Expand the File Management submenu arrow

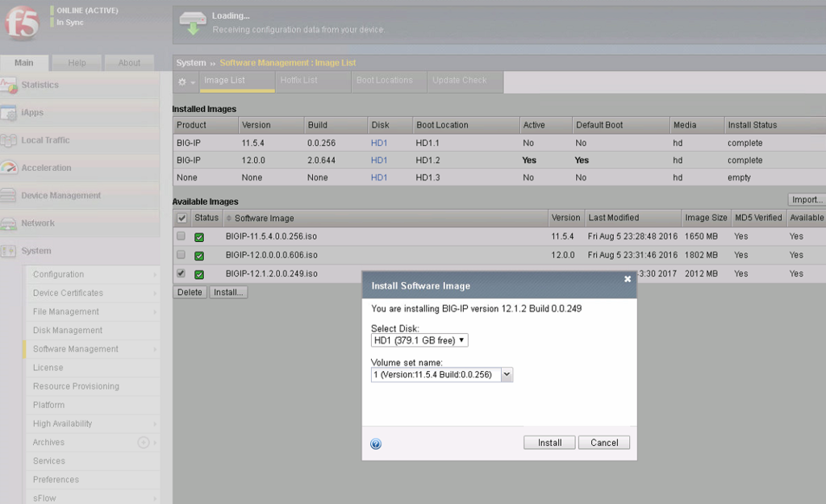pyautogui.click(x=155, y=312)
